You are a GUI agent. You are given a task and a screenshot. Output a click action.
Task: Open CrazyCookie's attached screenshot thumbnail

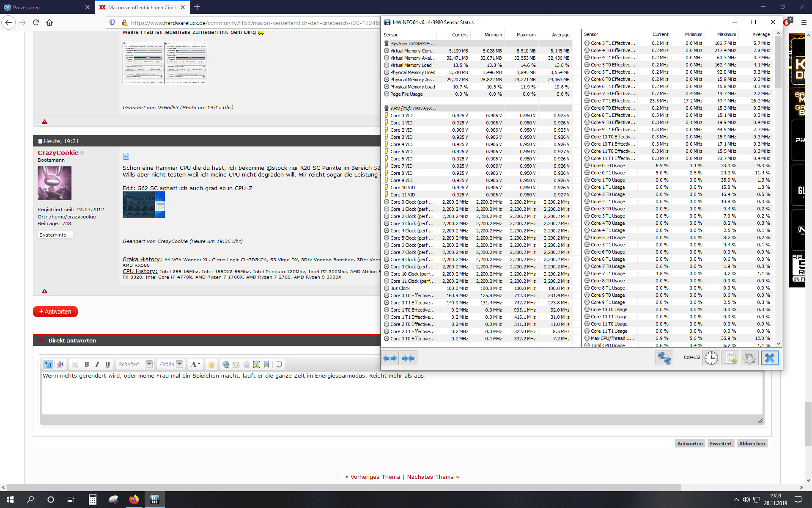[x=144, y=205]
